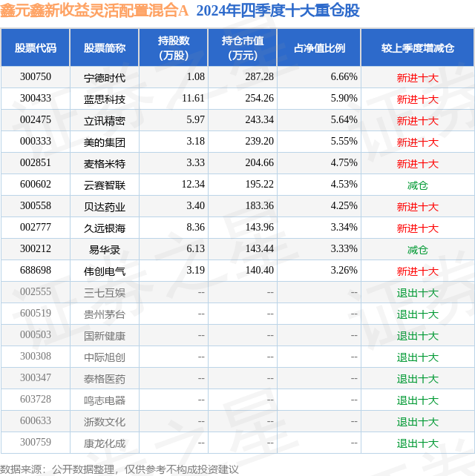Click the data source disclaimer text
475x476 pixels.
tap(119, 469)
